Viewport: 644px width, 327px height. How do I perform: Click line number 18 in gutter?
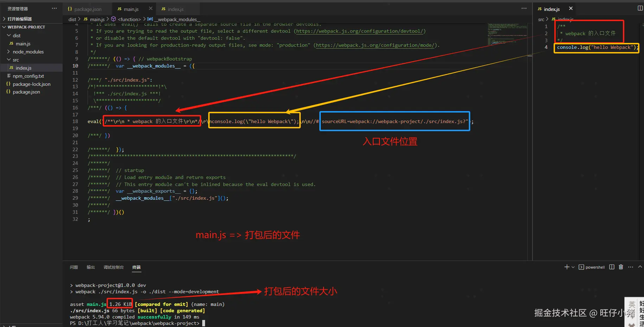(x=75, y=121)
